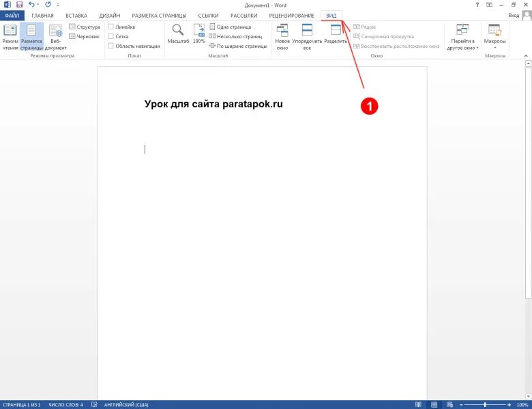The height and width of the screenshot is (409, 532).
Task: Switch to Web layout in status bar
Action: click(450, 405)
